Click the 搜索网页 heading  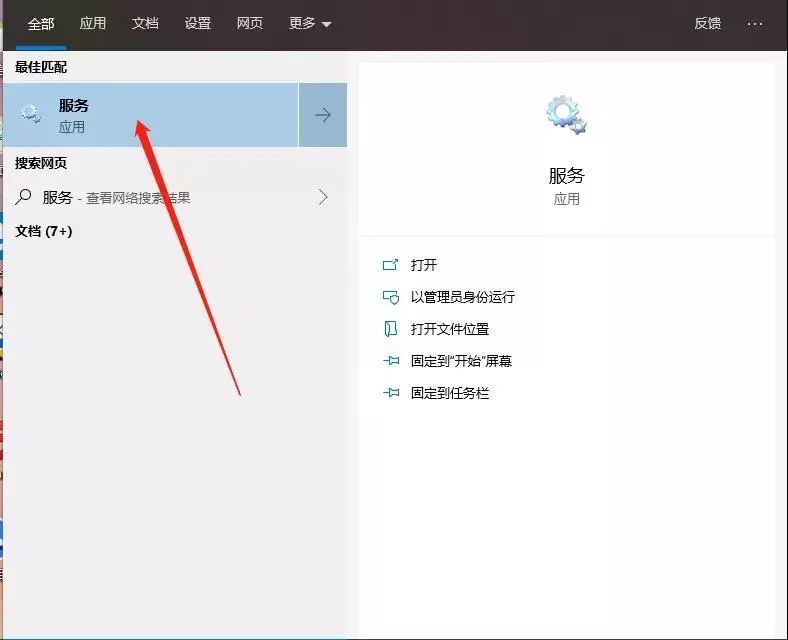[x=41, y=163]
